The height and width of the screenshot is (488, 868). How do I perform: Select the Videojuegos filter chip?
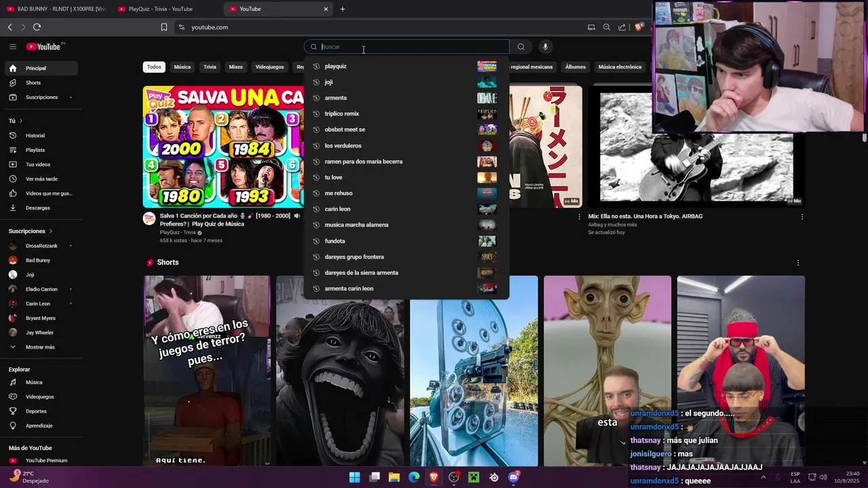click(x=270, y=67)
